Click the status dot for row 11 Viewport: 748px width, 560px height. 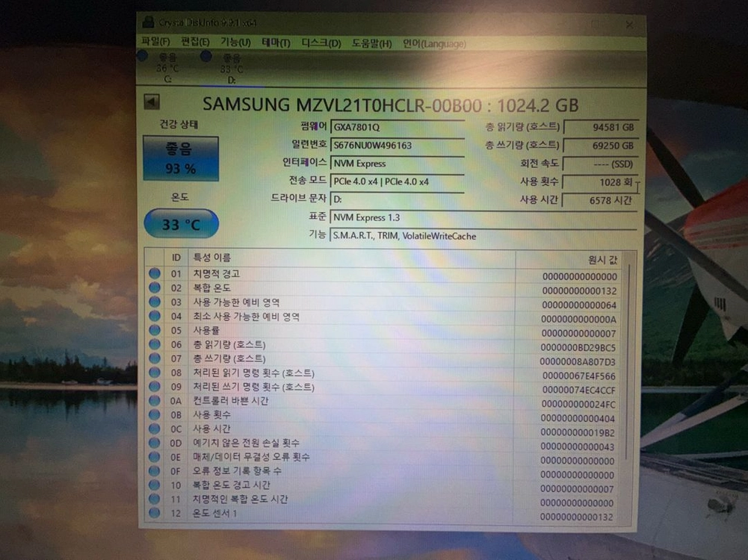click(155, 499)
